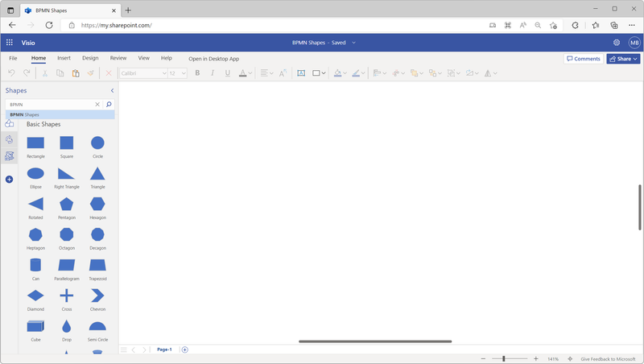Open the font color dropdown arrow

coord(250,73)
